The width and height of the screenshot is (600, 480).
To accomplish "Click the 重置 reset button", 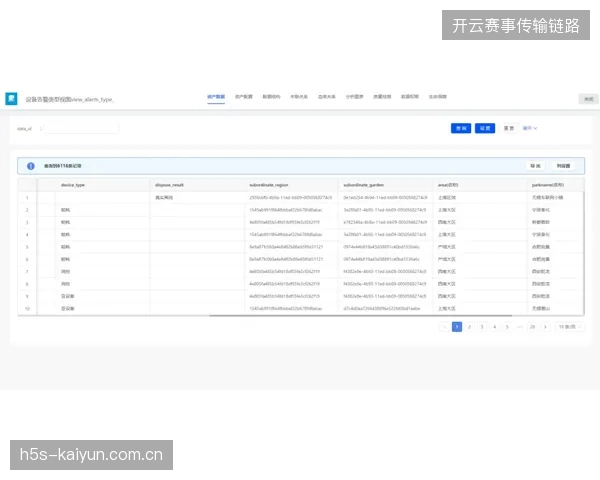I will [x=509, y=128].
